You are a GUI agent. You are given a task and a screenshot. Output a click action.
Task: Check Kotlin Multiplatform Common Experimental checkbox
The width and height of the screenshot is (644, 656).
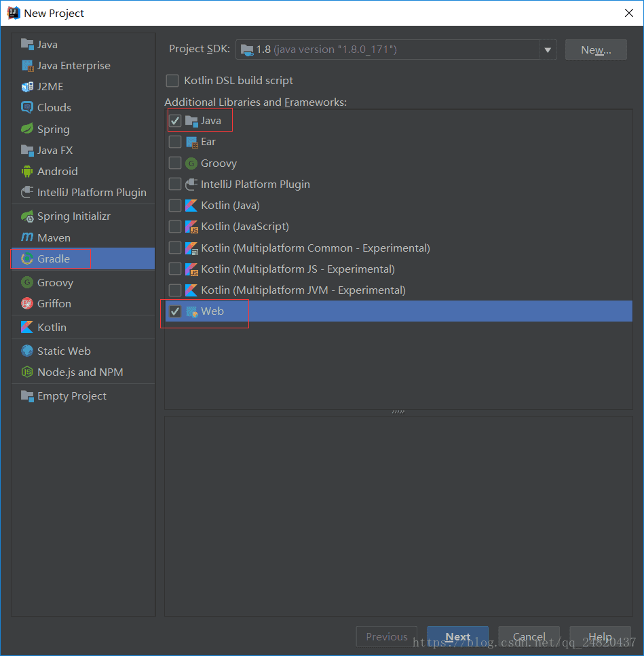[175, 248]
